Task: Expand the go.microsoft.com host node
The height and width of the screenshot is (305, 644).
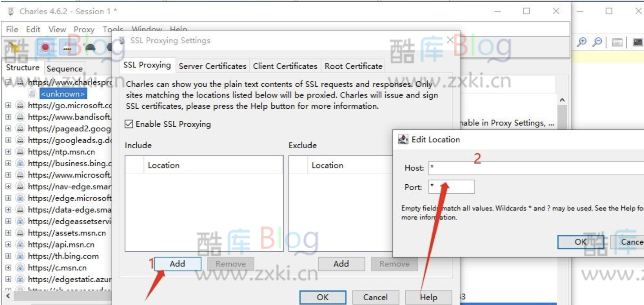Action: tap(8, 105)
